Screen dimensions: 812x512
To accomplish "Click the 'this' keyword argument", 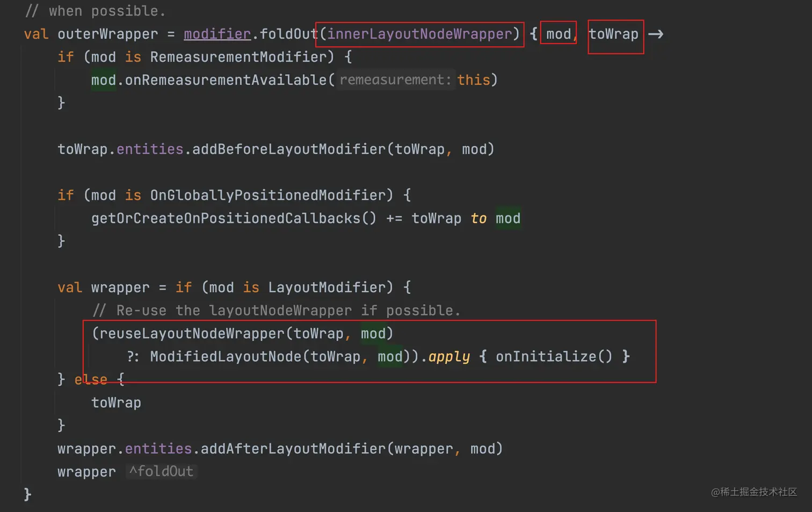I will click(474, 80).
